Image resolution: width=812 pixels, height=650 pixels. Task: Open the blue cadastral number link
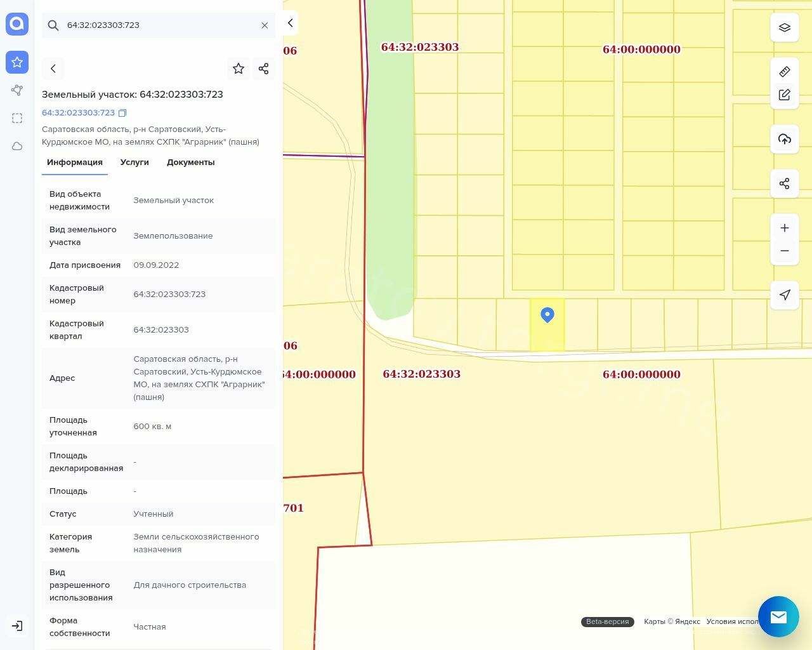pyautogui.click(x=78, y=113)
